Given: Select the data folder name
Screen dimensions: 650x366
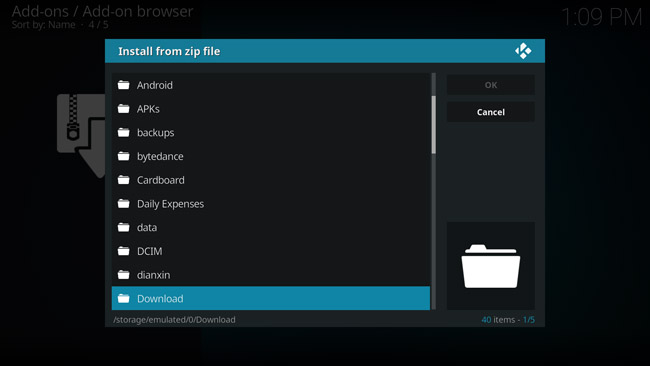Looking at the screenshot, I should coord(147,228).
